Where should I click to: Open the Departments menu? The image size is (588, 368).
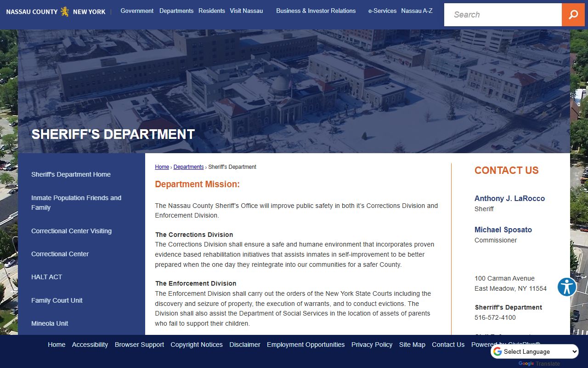point(176,11)
